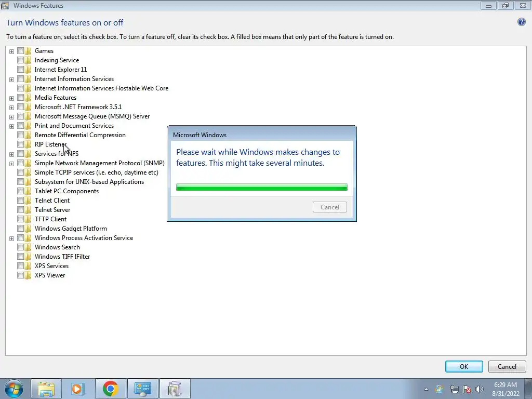Toggle the XPS Viewer checkbox
The width and height of the screenshot is (532, 399).
(x=20, y=275)
